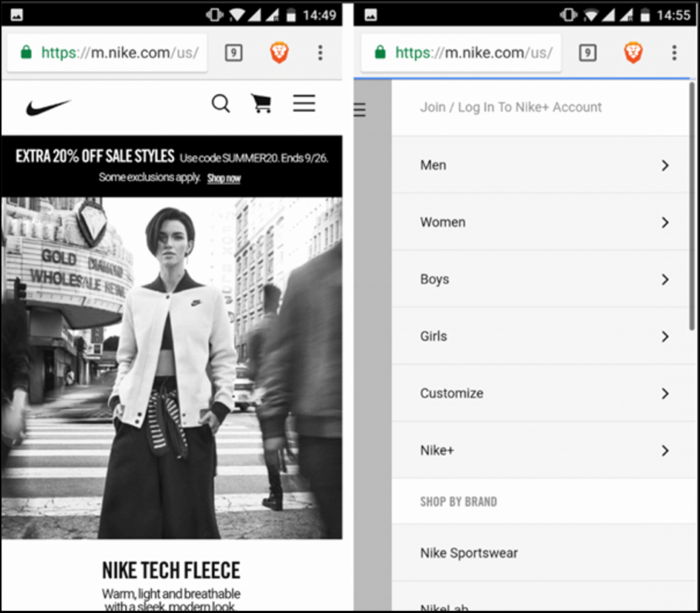Select Girls menu label

click(x=433, y=336)
